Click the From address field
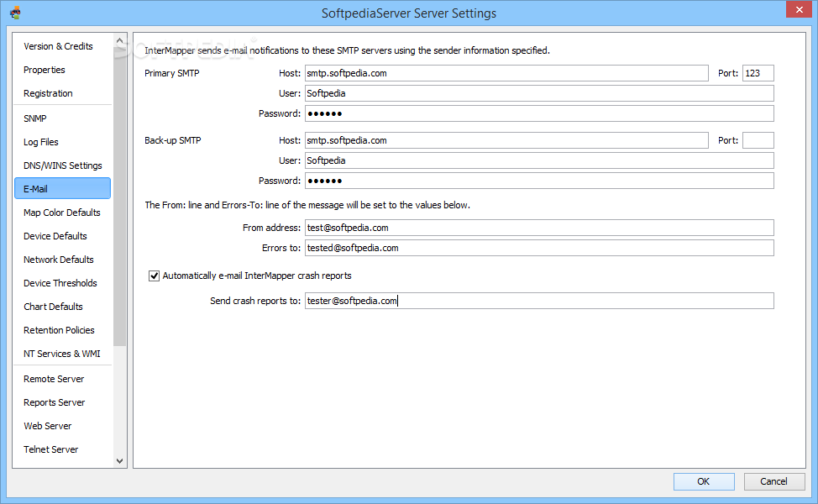The width and height of the screenshot is (818, 504). click(539, 228)
